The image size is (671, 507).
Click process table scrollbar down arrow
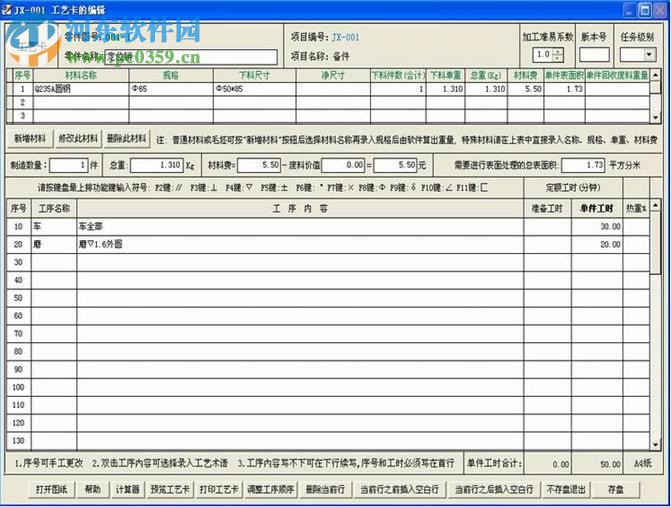(655, 445)
